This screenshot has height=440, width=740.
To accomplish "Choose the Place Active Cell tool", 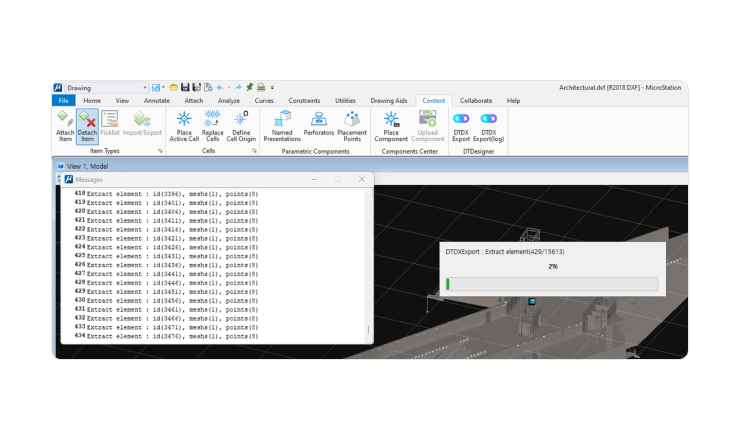I will tap(184, 124).
